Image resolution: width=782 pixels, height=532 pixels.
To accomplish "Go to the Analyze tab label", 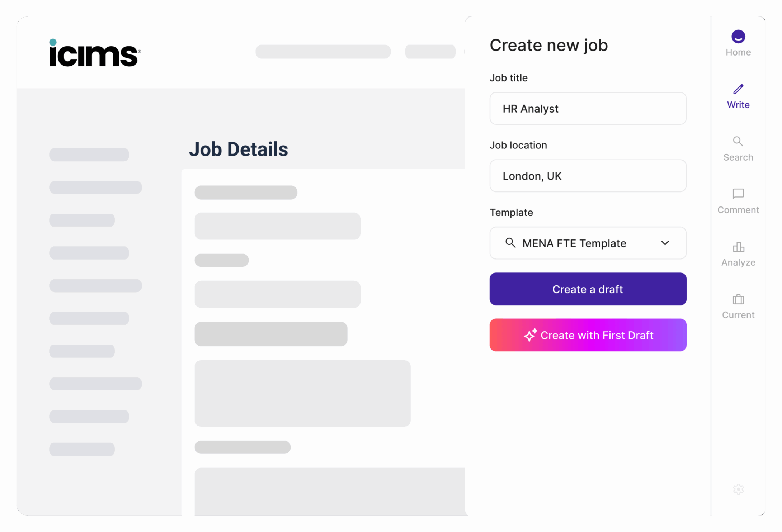I will point(738,263).
